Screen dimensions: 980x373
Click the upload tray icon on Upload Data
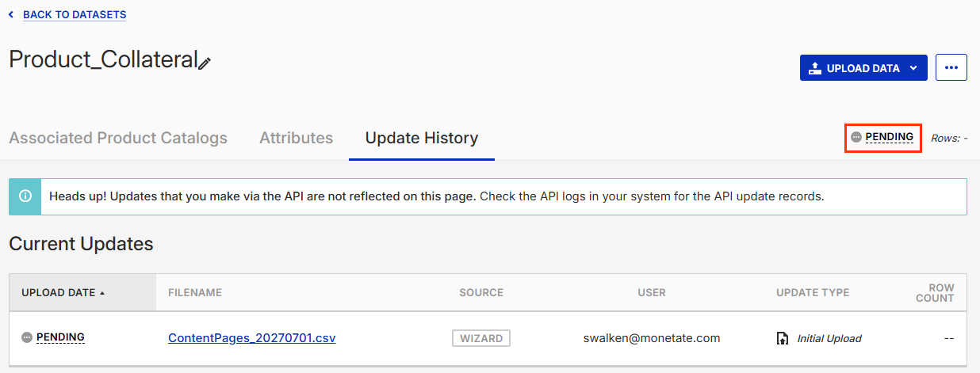coord(815,68)
